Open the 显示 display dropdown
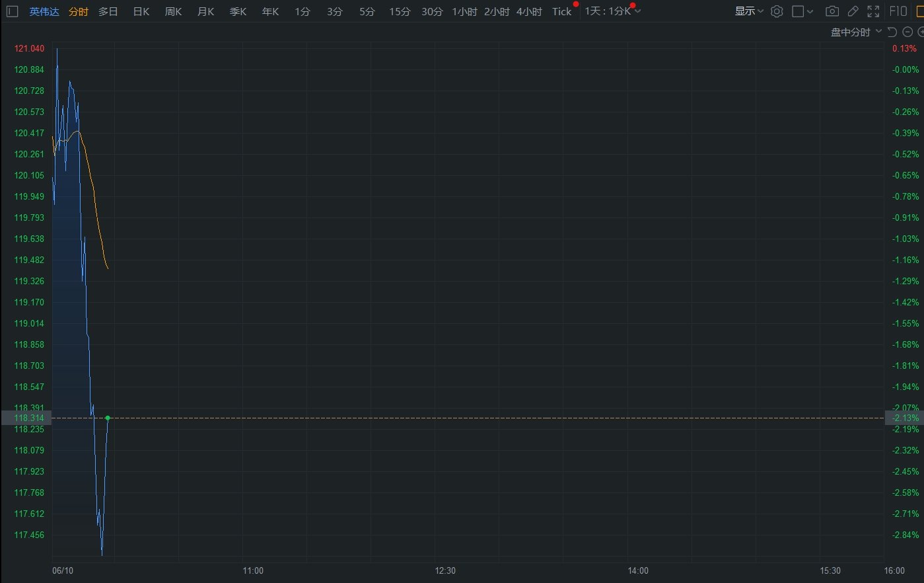Image resolution: width=924 pixels, height=583 pixels. [749, 11]
